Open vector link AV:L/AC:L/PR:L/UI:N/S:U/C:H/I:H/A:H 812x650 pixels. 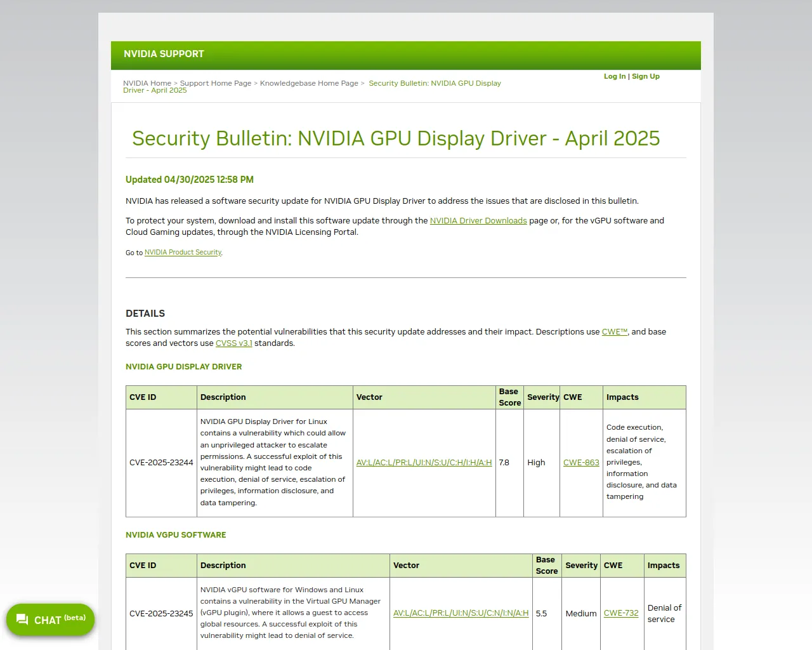pyautogui.click(x=424, y=463)
